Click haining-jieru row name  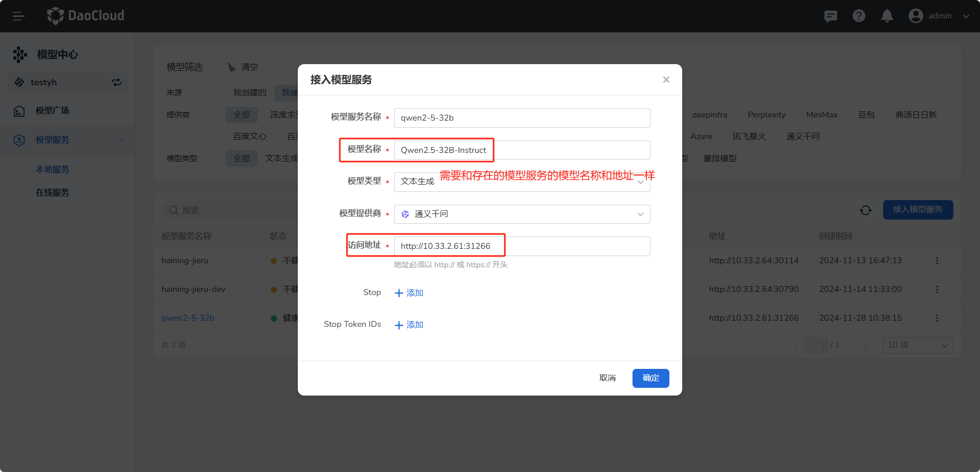(x=185, y=261)
